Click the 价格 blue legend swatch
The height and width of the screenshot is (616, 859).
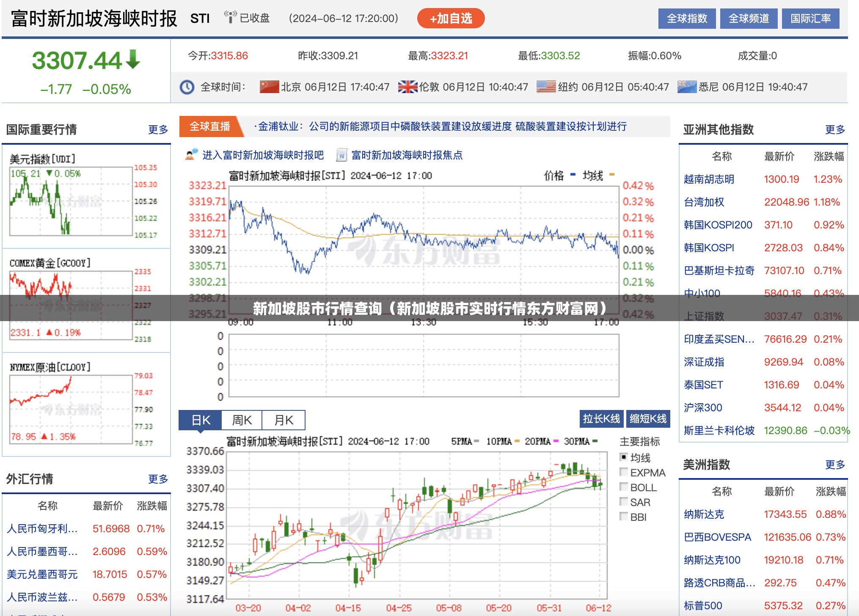point(573,174)
